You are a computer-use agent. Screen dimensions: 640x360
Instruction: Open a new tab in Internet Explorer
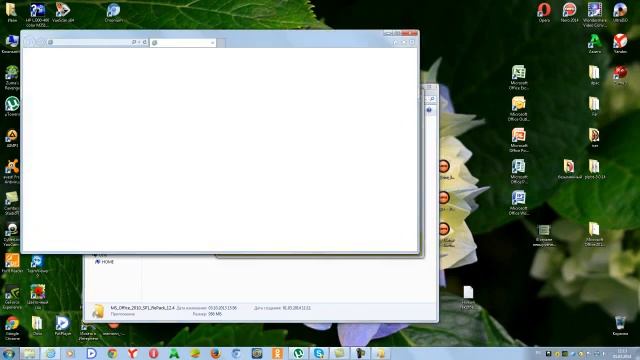click(221, 42)
